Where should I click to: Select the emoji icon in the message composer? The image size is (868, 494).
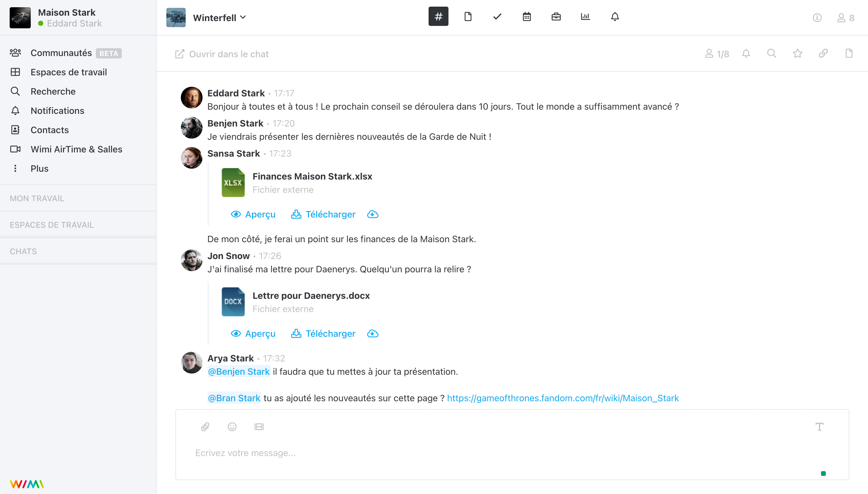pyautogui.click(x=232, y=427)
